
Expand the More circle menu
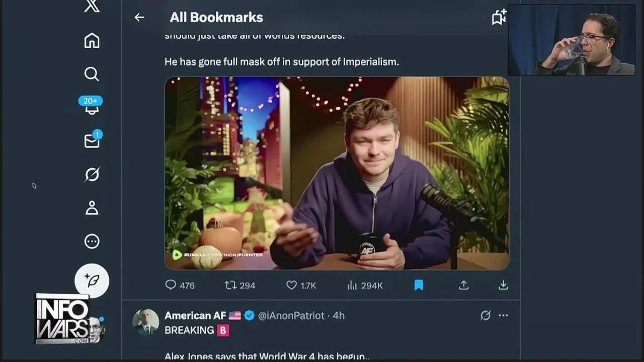(92, 241)
